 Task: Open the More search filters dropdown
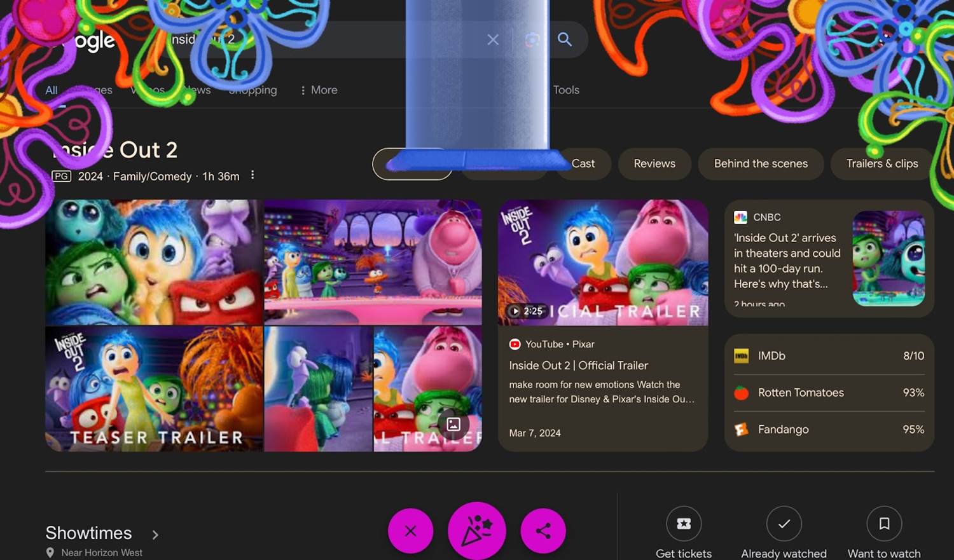click(319, 90)
